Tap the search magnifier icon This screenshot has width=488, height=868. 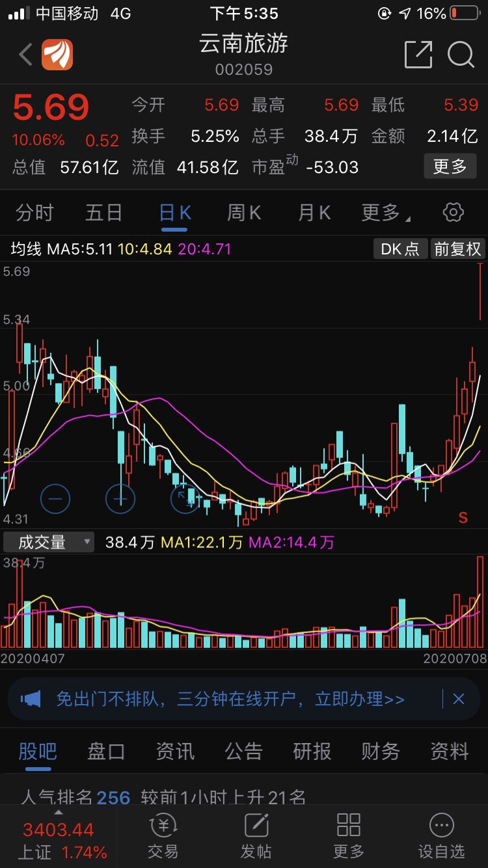tap(461, 55)
